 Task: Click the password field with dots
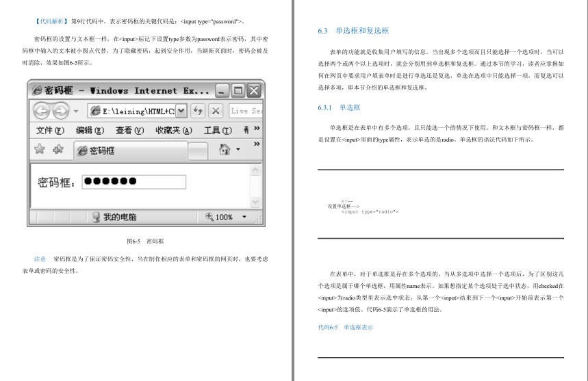coord(134,182)
